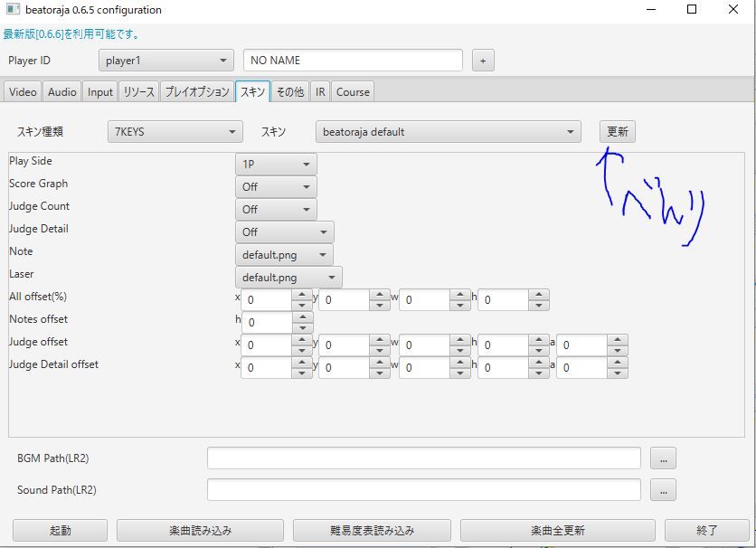Image resolution: width=756 pixels, height=548 pixels.
Task: Decrease Judge Detail offset y value
Action: [x=380, y=373]
